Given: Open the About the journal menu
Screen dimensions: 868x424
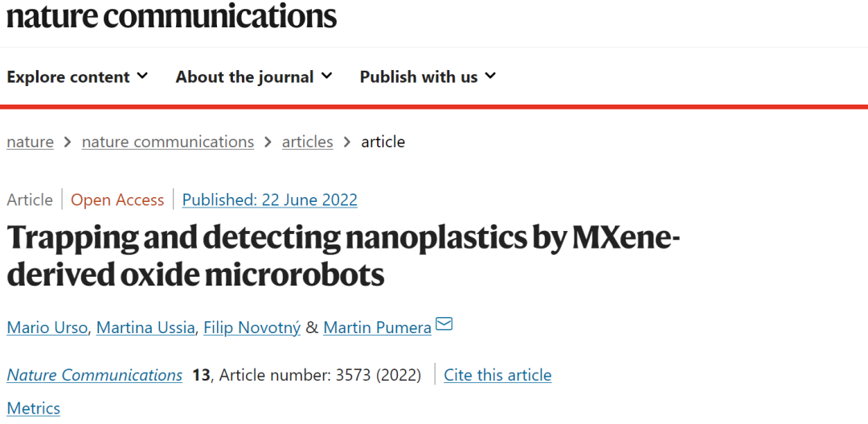Looking at the screenshot, I should tap(254, 76).
